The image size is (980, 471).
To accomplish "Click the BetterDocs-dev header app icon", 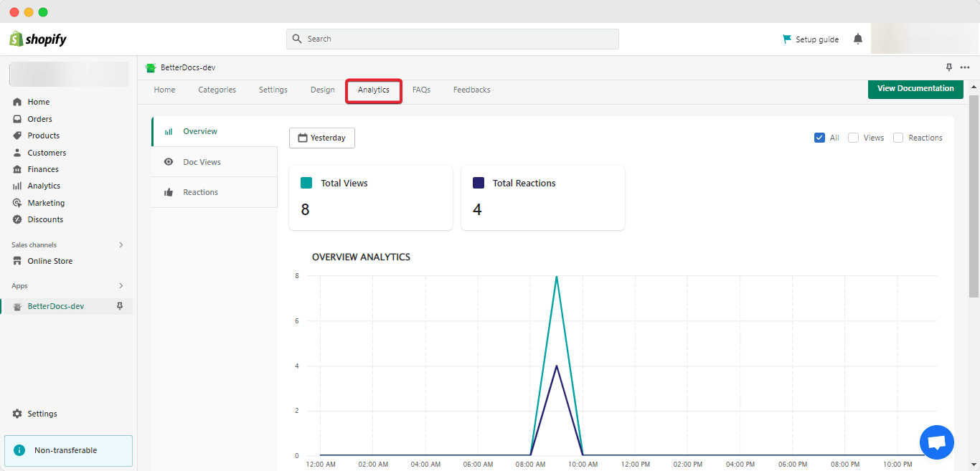I will tap(151, 68).
